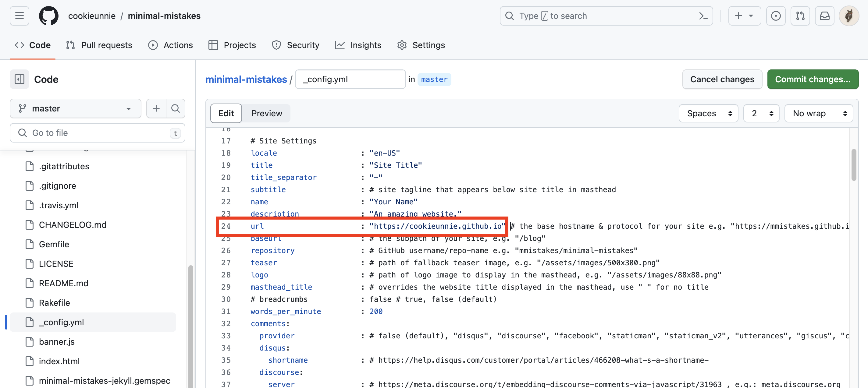
Task: Switch to the Pull requests tab
Action: (x=99, y=45)
